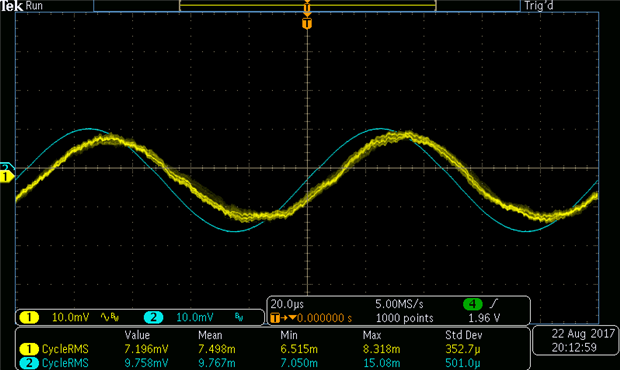The height and width of the screenshot is (370, 620).
Task: Select channel 1 ground reference marker
Action: 7,176
